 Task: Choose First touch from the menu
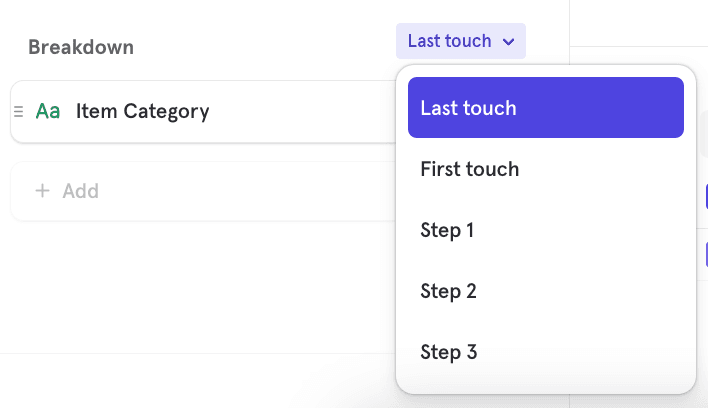click(x=469, y=169)
